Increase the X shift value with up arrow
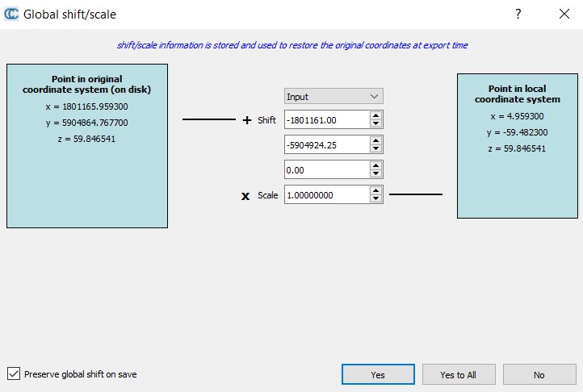This screenshot has height=392, width=583. pyautogui.click(x=375, y=116)
